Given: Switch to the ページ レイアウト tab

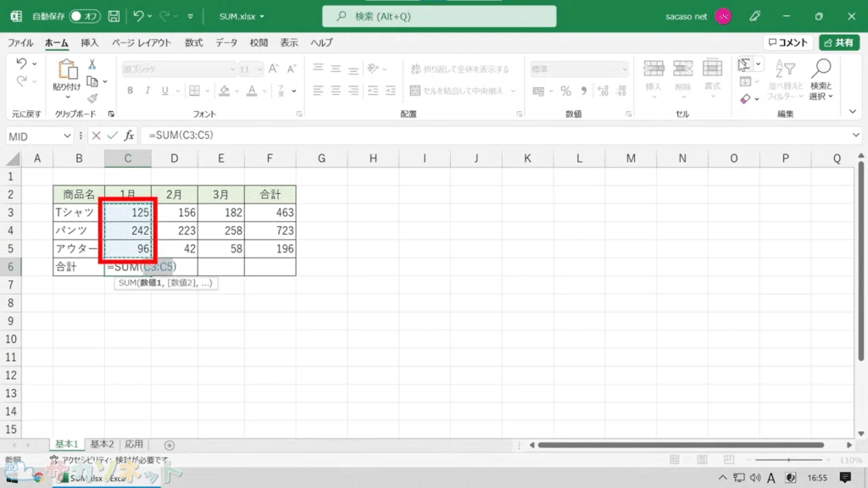Looking at the screenshot, I should pos(142,42).
